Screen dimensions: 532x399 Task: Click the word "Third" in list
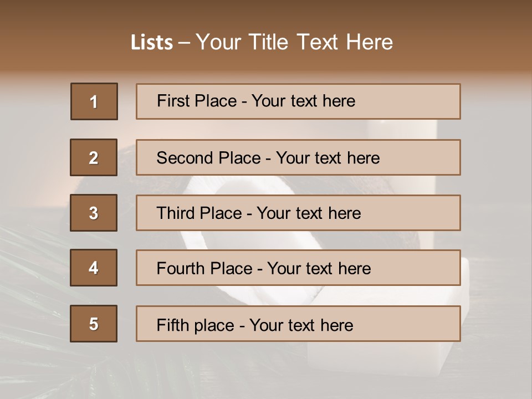[x=176, y=213]
